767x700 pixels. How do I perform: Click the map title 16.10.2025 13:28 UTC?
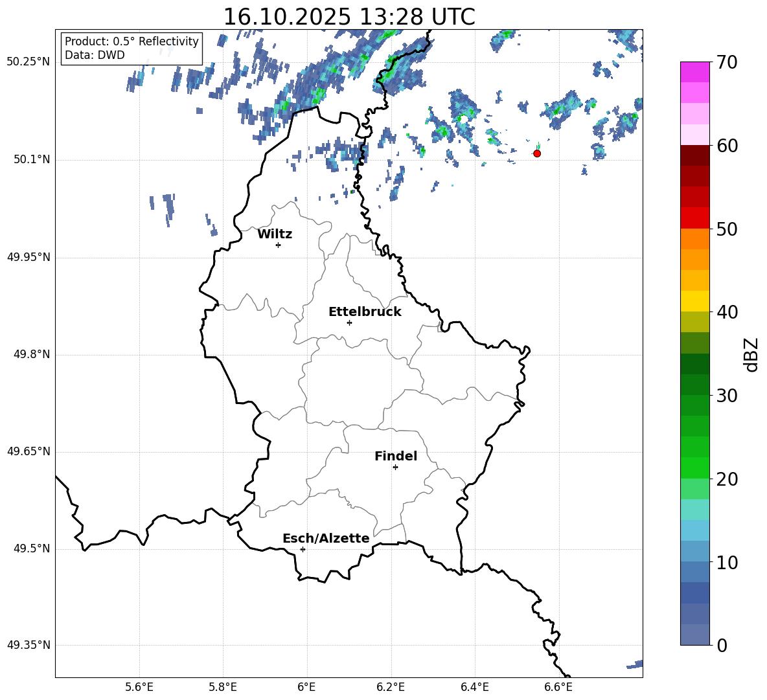[x=349, y=17]
